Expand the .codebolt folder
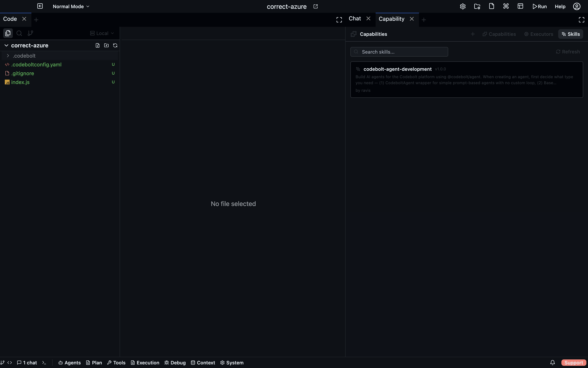The height and width of the screenshot is (368, 588). 8,56
